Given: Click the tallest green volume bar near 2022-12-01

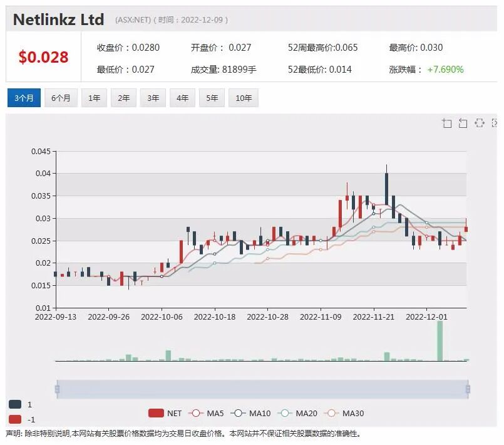Looking at the screenshot, I should point(440,341).
